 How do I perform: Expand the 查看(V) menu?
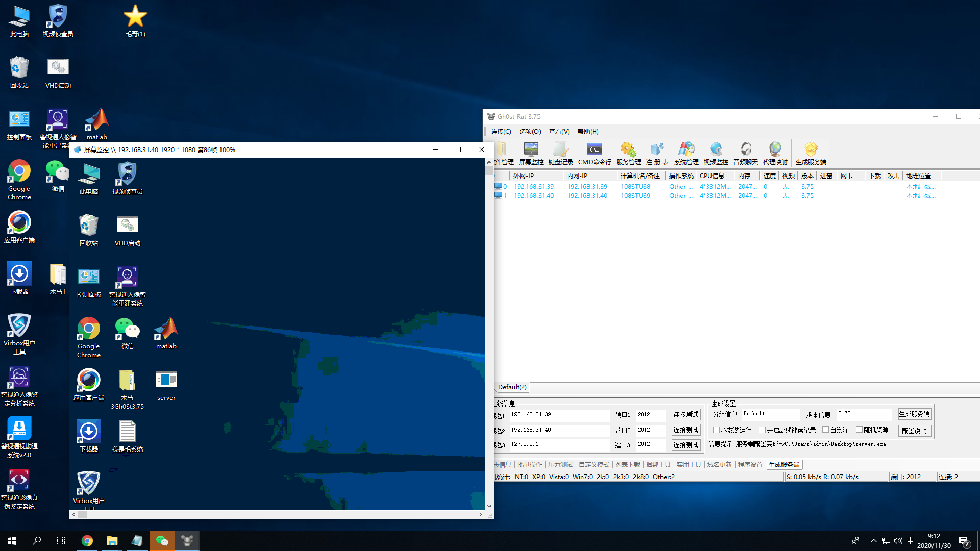[559, 132]
